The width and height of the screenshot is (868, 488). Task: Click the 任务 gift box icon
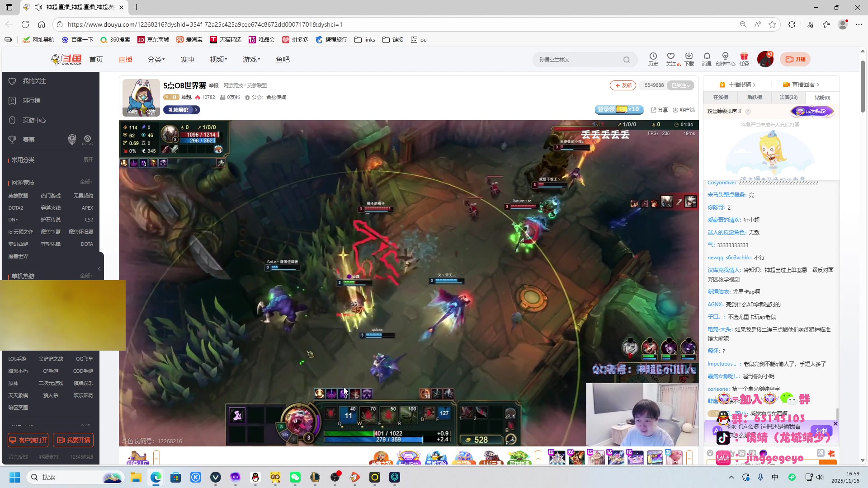(744, 56)
